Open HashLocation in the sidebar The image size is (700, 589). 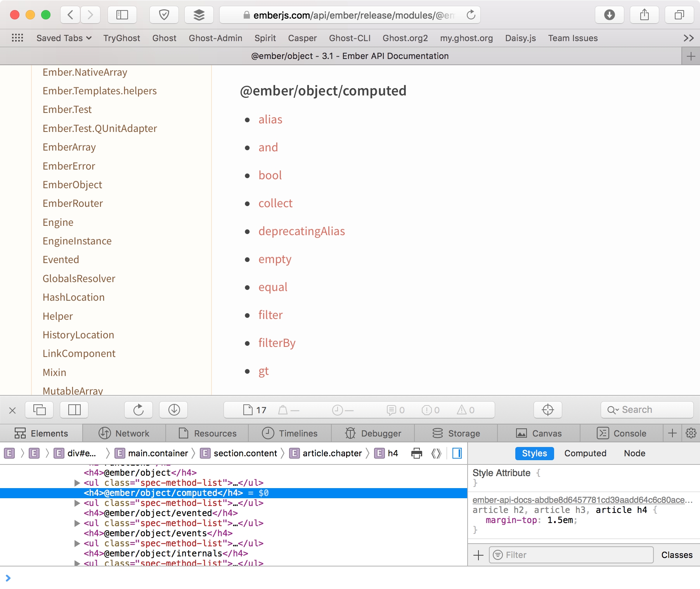74,297
